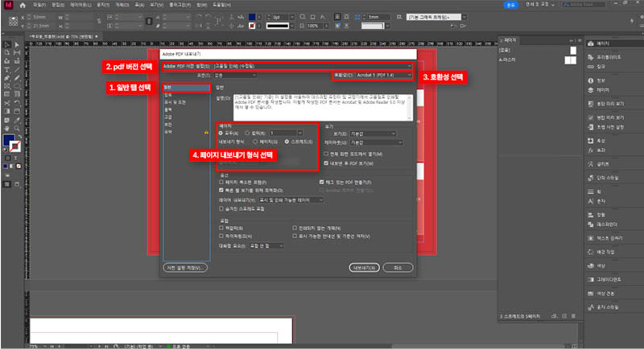The width and height of the screenshot is (644, 349).
Task: Toggle View PDF after Exporting checkbox
Action: pos(326,163)
